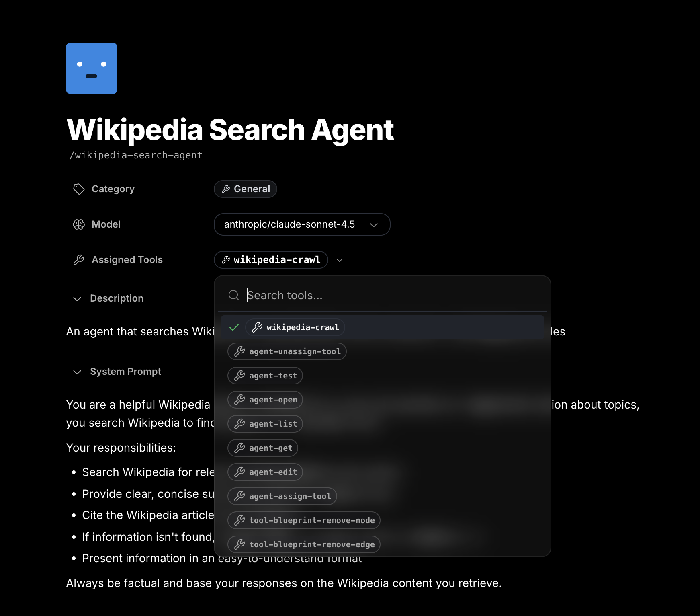Click the wrench icon on agent-open option
The image size is (700, 616).
239,400
